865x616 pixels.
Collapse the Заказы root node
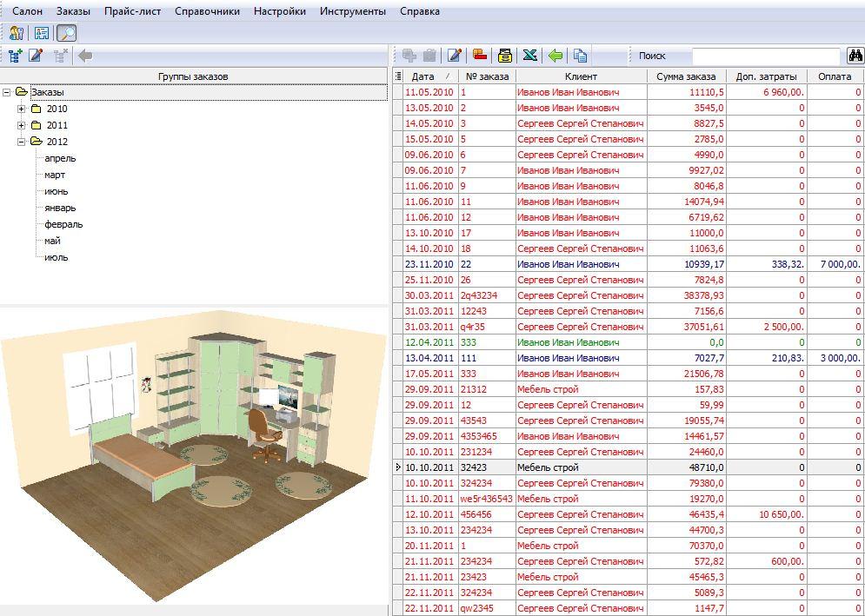[7, 92]
